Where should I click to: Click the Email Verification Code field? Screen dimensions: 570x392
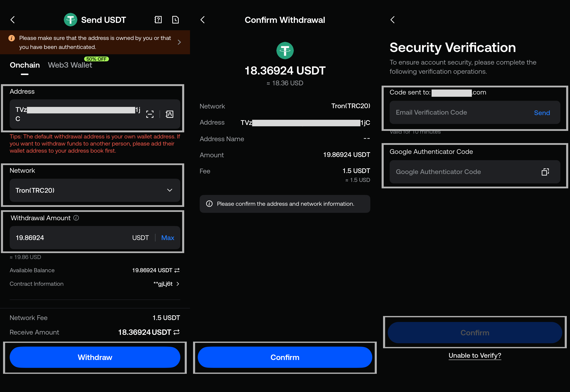(x=475, y=113)
